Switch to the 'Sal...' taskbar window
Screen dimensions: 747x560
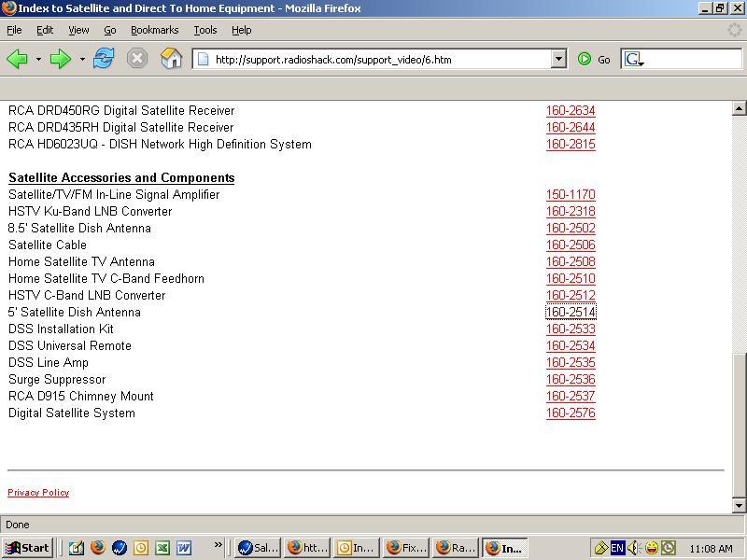(258, 548)
